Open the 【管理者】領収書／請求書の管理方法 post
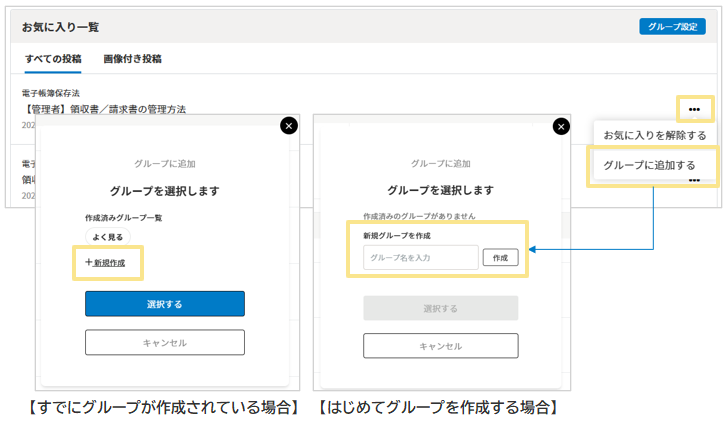 coord(105,109)
